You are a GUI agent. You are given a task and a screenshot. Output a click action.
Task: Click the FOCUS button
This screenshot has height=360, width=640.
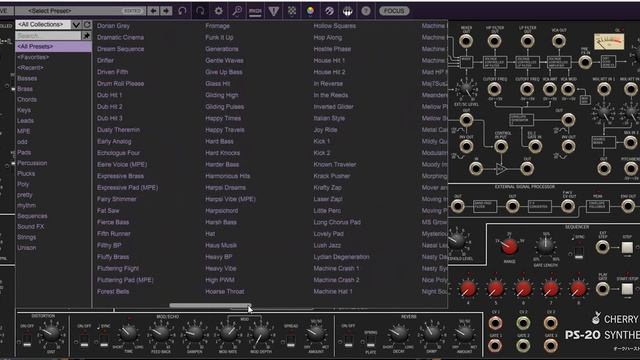point(394,11)
